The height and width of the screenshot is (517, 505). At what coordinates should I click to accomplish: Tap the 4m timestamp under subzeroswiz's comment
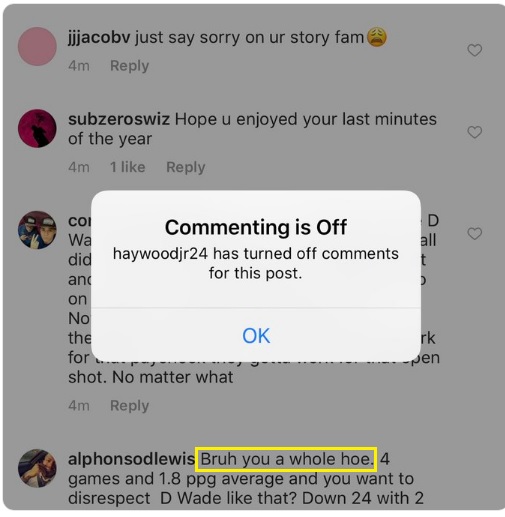79,167
